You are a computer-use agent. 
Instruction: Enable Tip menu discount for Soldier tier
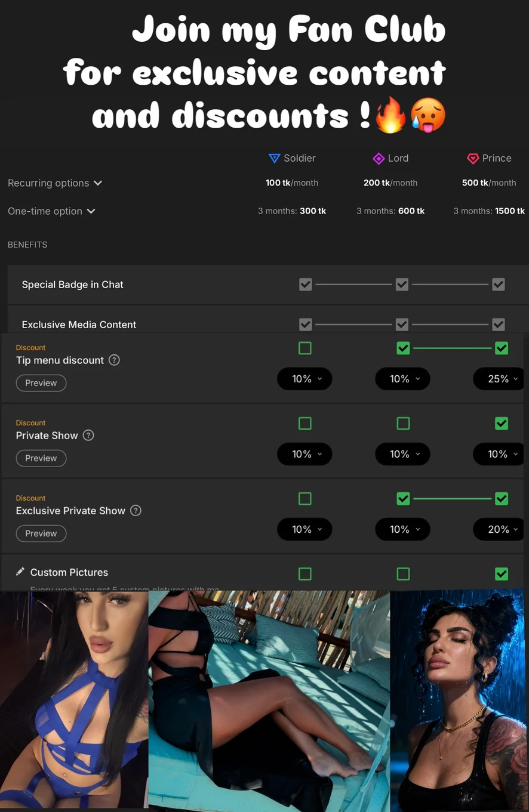pyautogui.click(x=305, y=348)
